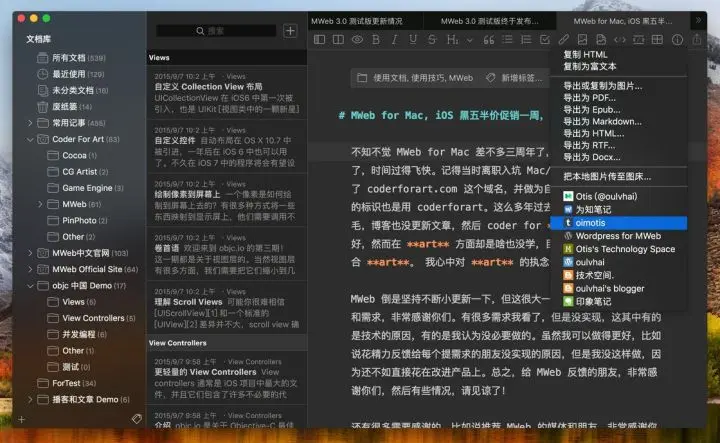Insert a table
Viewport: 720px width, 443px height.
pos(658,40)
